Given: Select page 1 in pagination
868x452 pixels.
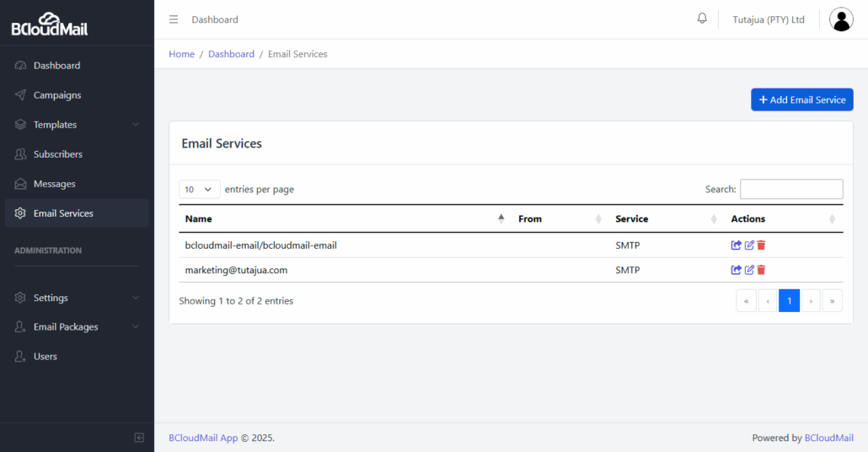Looking at the screenshot, I should 789,301.
